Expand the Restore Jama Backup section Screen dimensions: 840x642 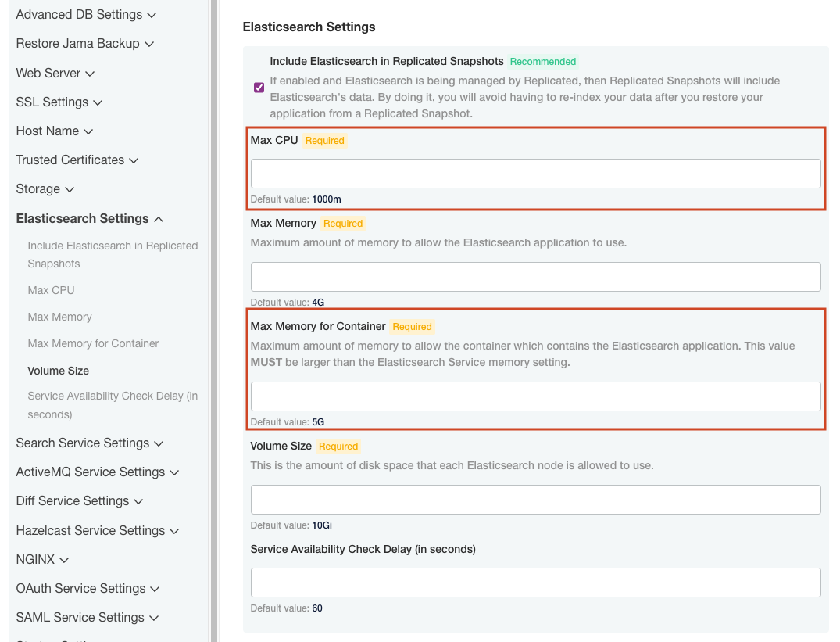(x=84, y=44)
